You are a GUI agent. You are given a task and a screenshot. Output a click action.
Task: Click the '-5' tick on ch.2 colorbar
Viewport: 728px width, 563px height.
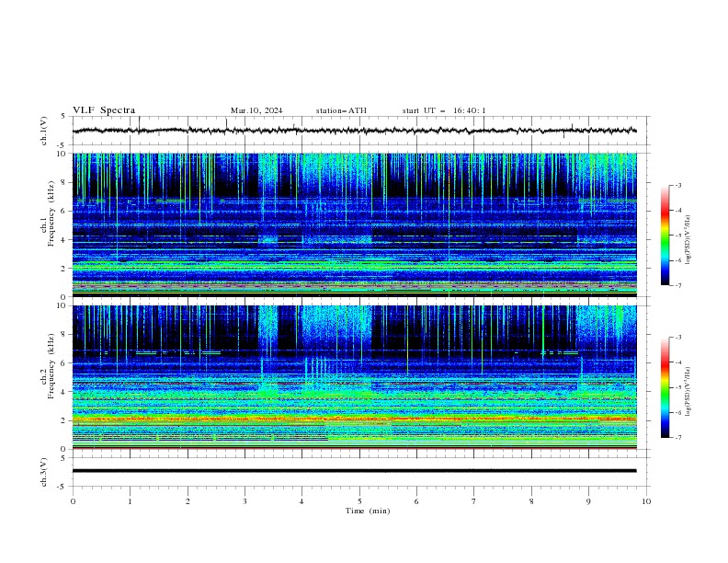pos(677,387)
